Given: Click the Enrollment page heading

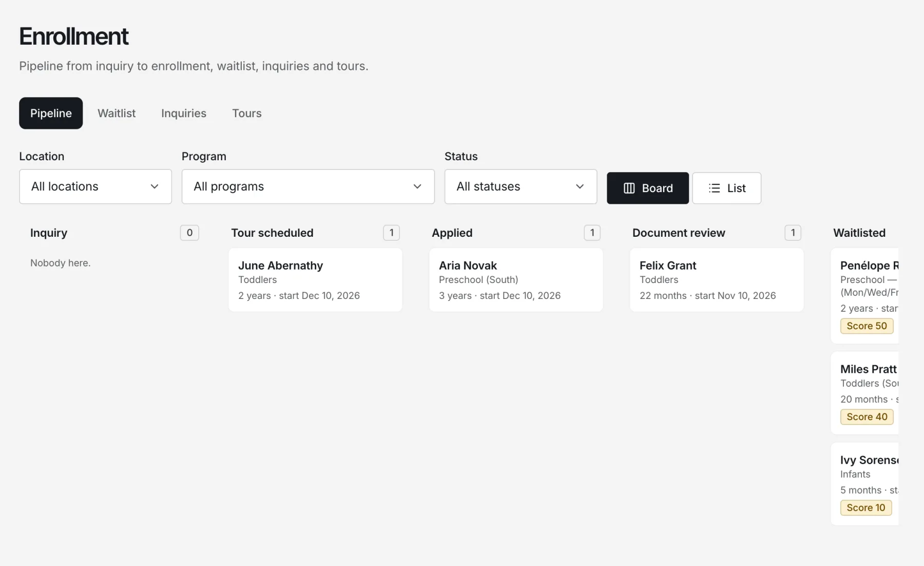Looking at the screenshot, I should coord(74,36).
